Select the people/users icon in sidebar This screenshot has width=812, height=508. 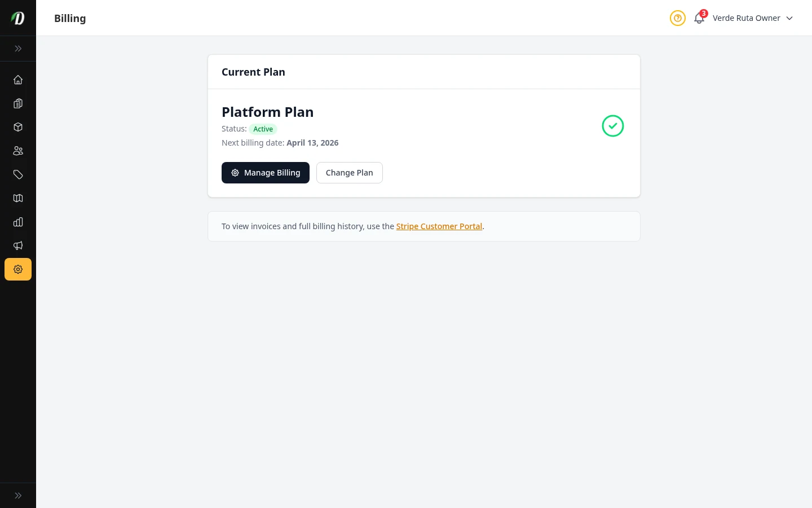pyautogui.click(x=18, y=151)
